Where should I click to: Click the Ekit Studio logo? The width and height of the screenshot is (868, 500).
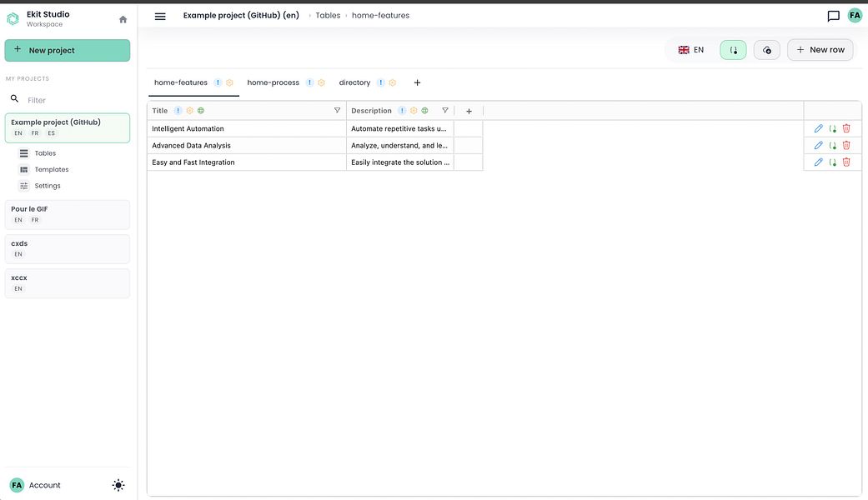point(13,19)
